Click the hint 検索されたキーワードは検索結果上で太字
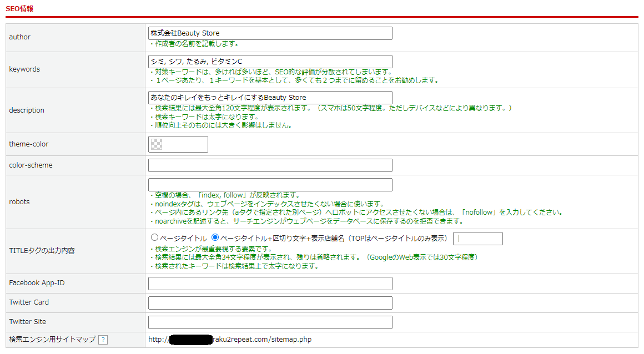The width and height of the screenshot is (644, 354). [x=234, y=266]
